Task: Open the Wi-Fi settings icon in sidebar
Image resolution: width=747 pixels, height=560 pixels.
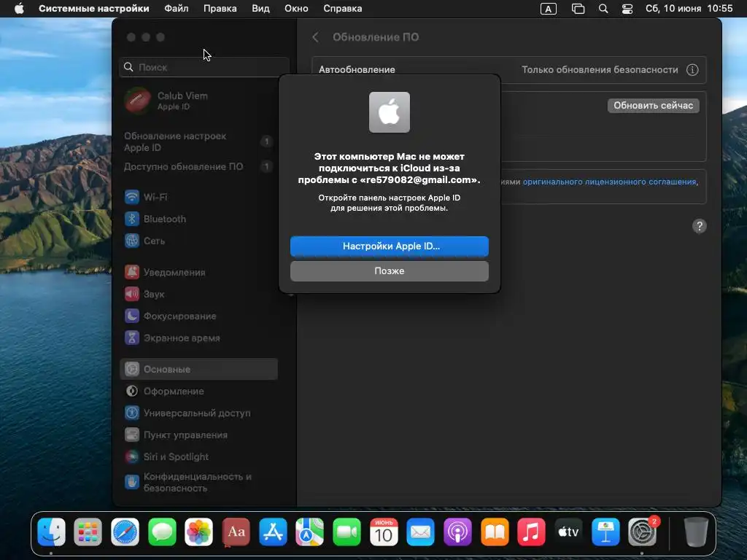Action: coord(132,197)
